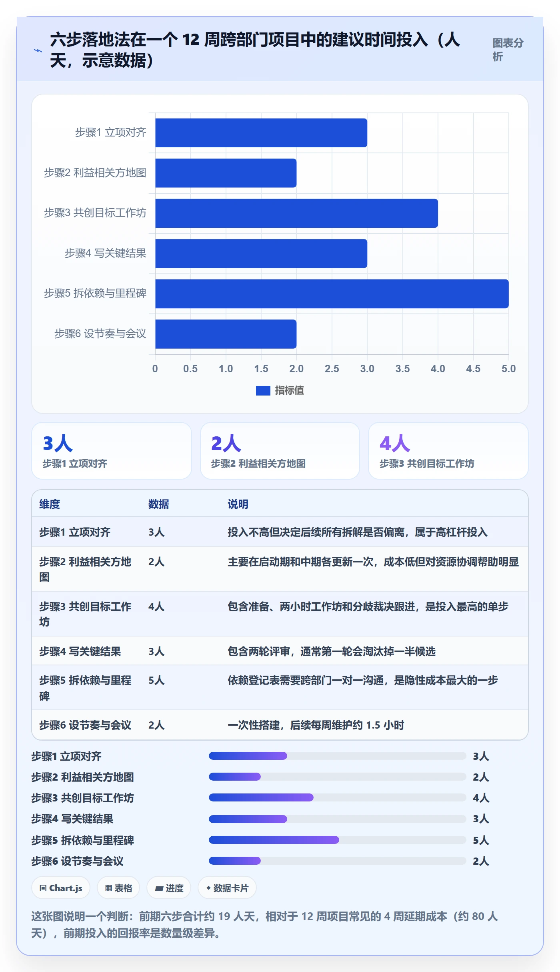Click the 步骤2 利益相关方地图 progress bar
This screenshot has width=560, height=972.
click(338, 777)
